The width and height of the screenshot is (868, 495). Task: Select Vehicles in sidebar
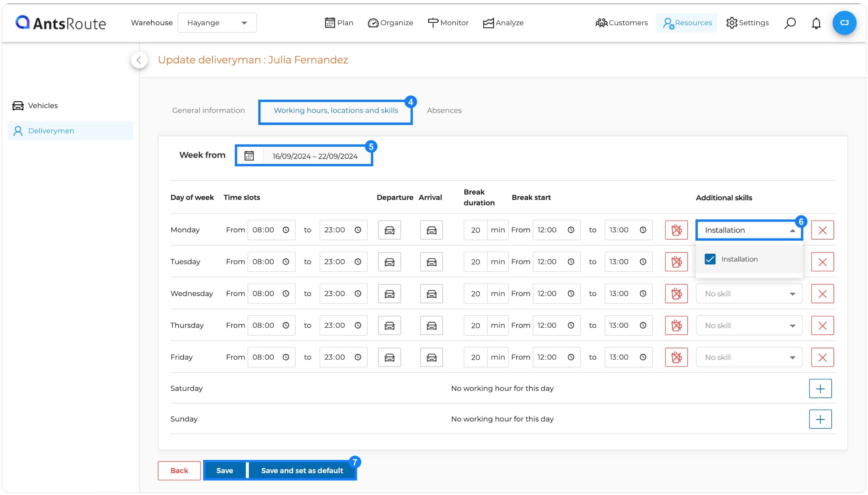[35, 106]
